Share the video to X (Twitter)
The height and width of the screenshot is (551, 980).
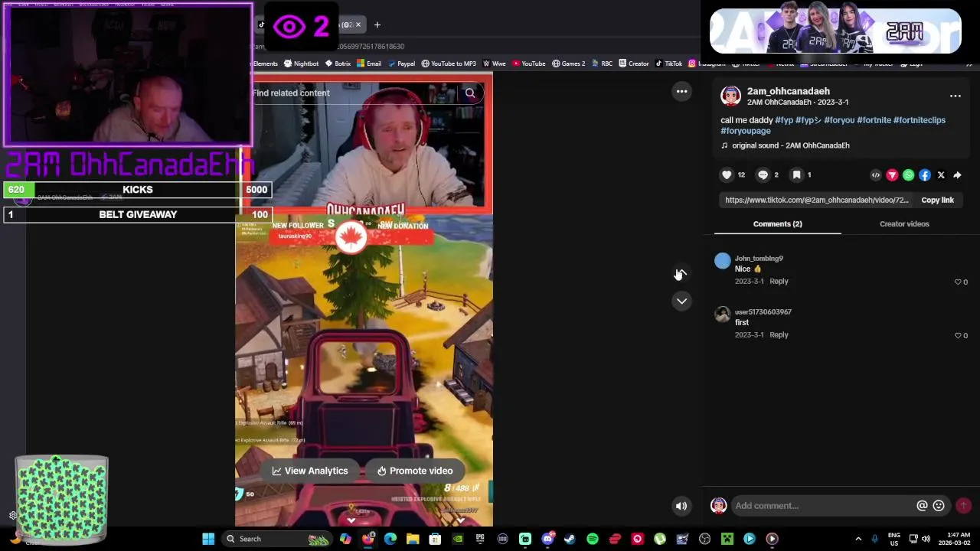[941, 175]
